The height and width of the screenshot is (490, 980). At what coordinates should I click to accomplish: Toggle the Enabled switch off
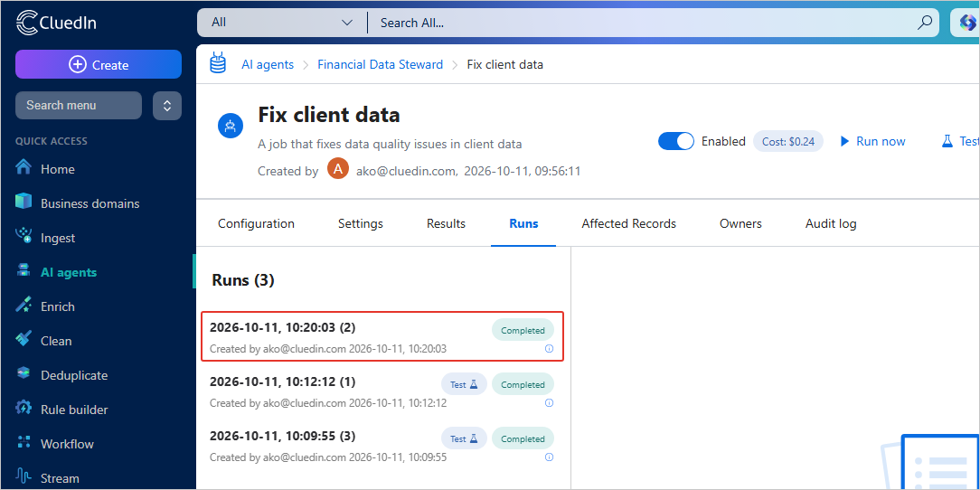pos(675,141)
